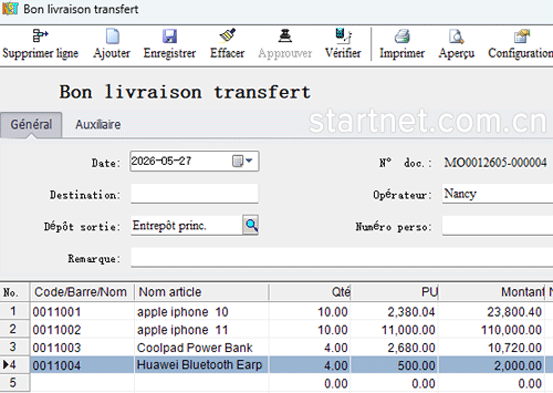Click the Huawei Bluetooth Earp cell
The image size is (553, 393).
(x=201, y=365)
